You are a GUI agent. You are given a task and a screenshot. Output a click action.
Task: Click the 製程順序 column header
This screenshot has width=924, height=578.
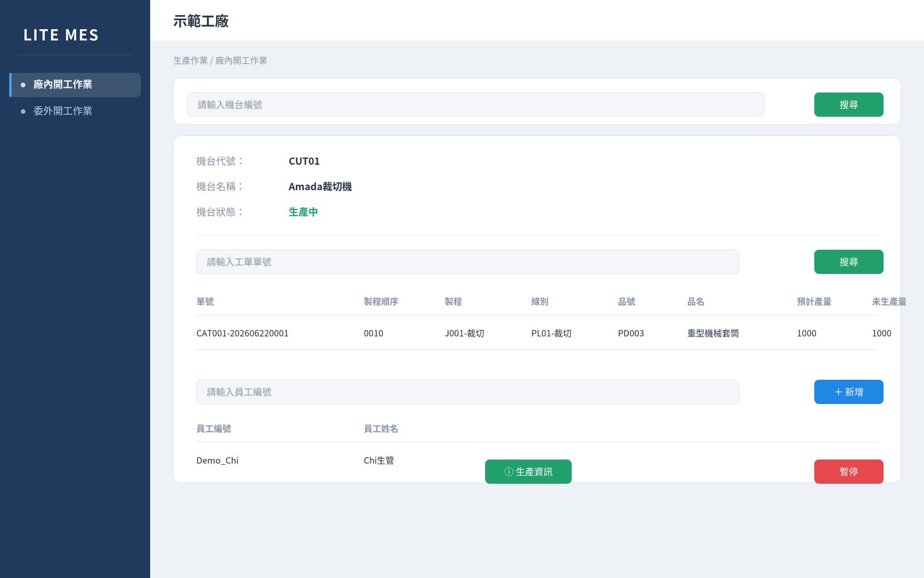tap(381, 302)
